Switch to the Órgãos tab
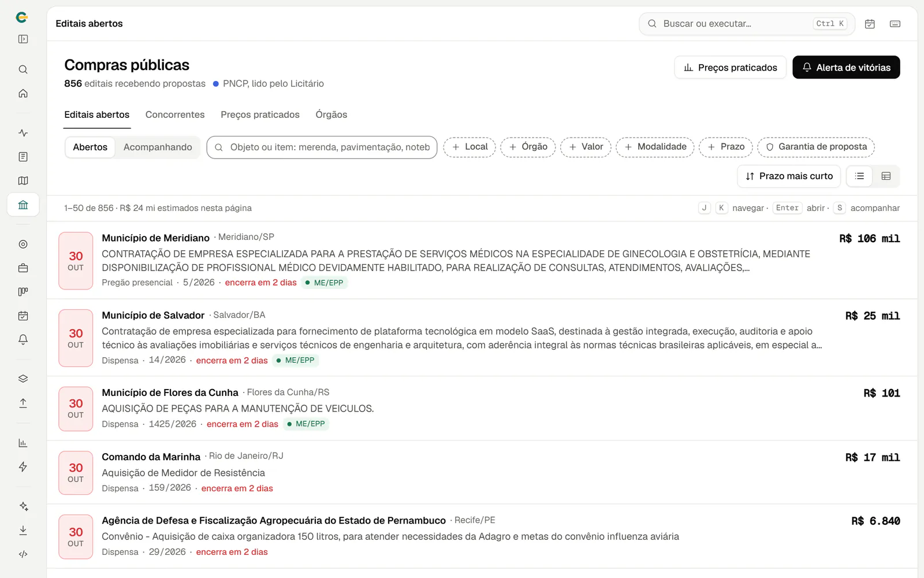Screen dimensions: 924x578 click(x=331, y=114)
